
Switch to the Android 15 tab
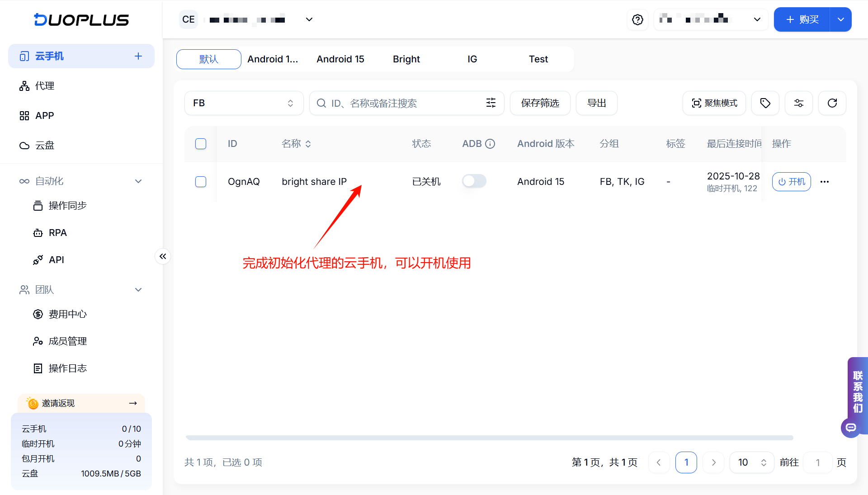(x=340, y=59)
